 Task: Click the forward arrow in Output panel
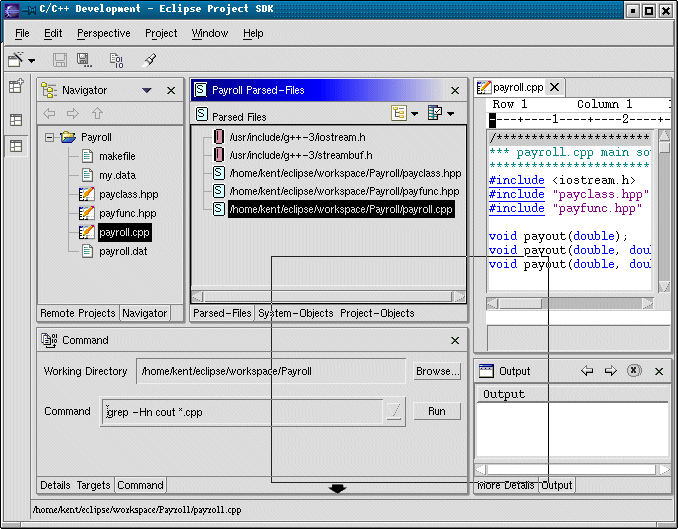click(610, 371)
